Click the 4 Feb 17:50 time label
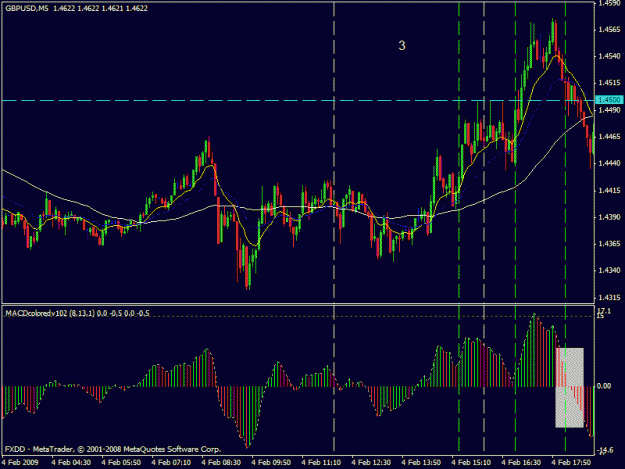The image size is (625, 469). (x=571, y=463)
